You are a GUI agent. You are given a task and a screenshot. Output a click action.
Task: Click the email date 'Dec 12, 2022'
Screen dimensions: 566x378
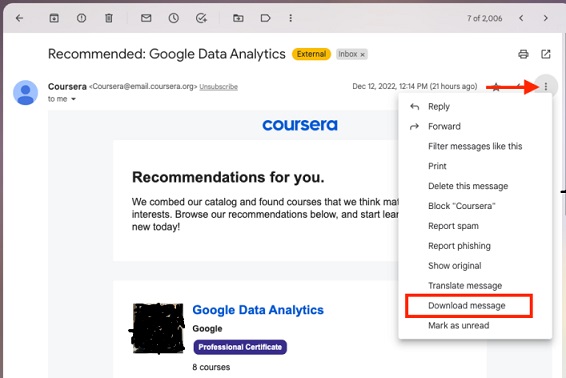415,86
